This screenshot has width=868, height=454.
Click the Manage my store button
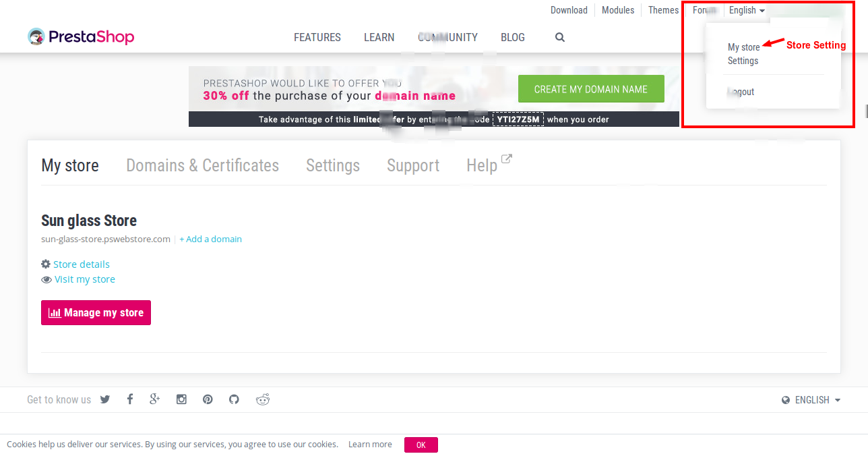tap(96, 312)
